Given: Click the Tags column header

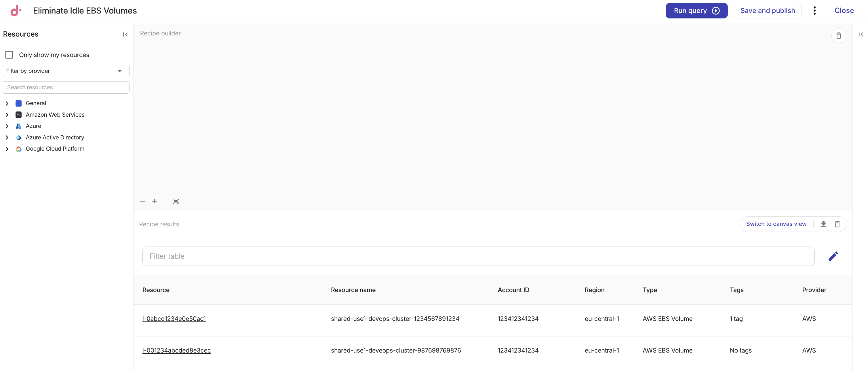Looking at the screenshot, I should coord(736,290).
